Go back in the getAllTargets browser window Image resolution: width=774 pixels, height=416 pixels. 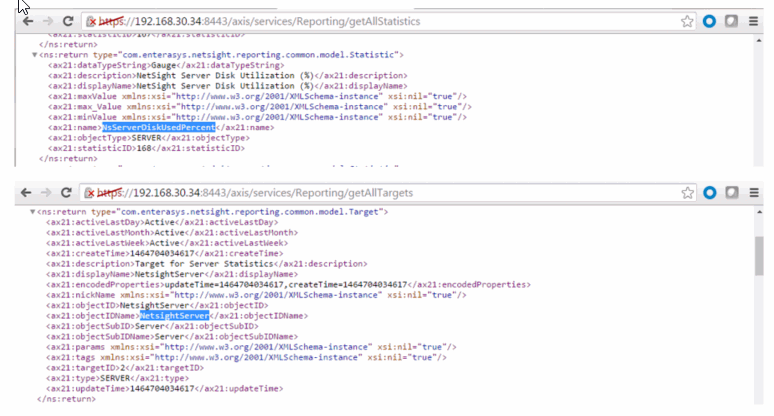26,192
